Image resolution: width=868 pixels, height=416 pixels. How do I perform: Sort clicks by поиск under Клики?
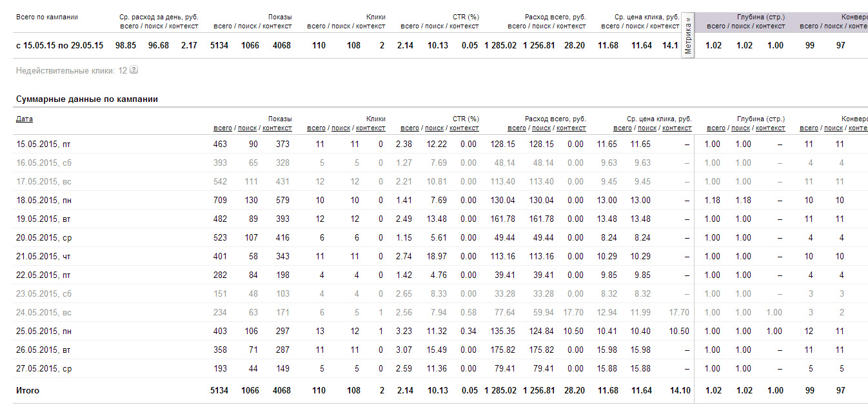click(341, 128)
